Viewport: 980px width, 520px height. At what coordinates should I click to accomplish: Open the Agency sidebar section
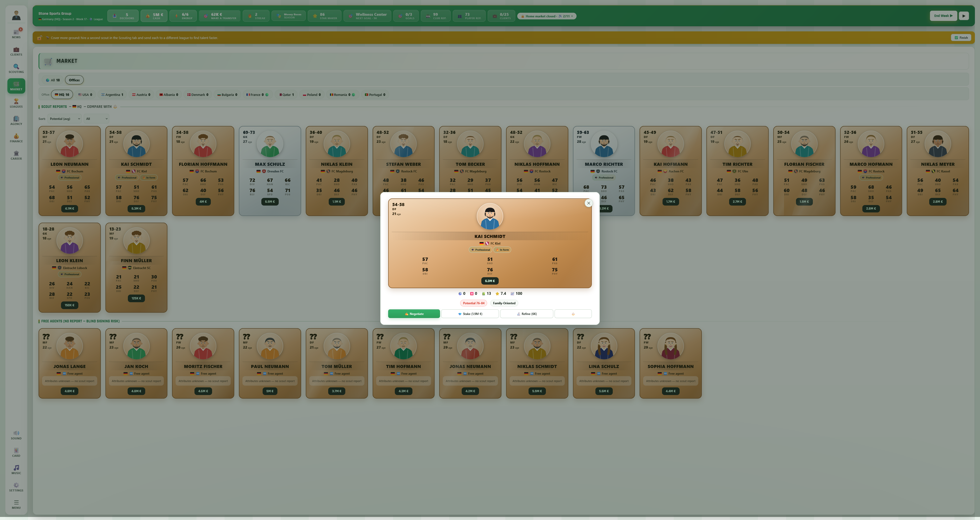click(16, 120)
